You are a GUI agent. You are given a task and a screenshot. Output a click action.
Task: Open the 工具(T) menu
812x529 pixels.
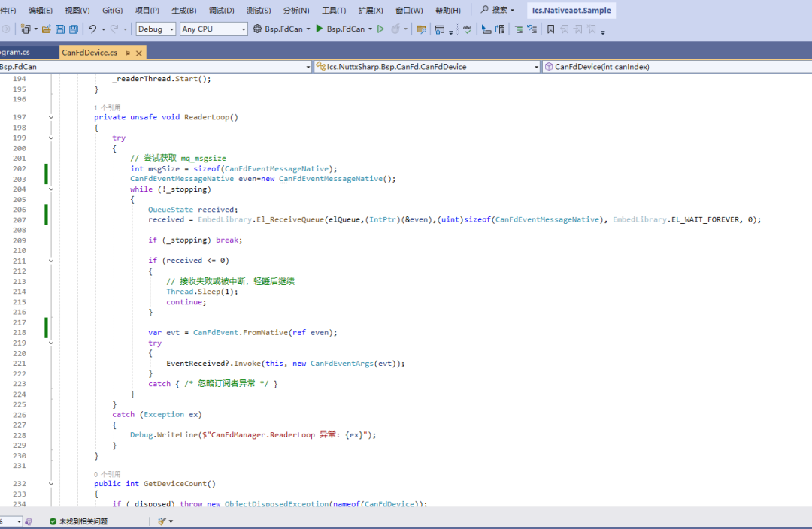[x=334, y=10]
